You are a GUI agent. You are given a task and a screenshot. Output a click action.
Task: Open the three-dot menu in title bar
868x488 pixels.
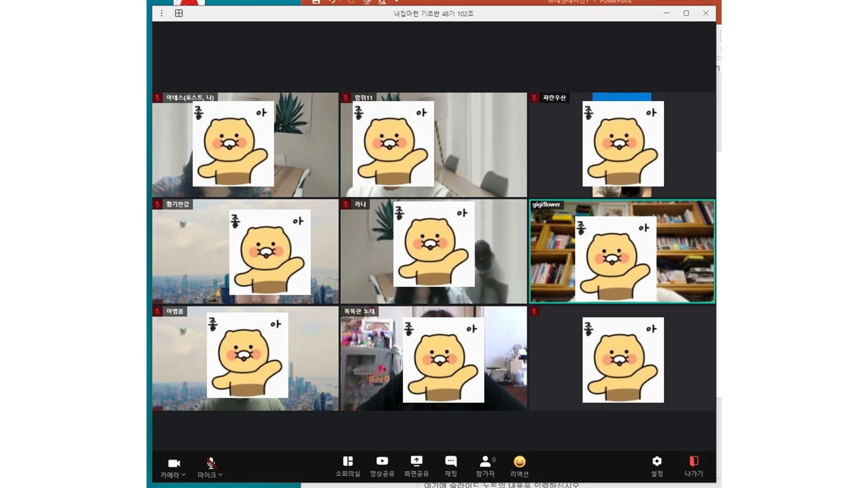tap(162, 13)
